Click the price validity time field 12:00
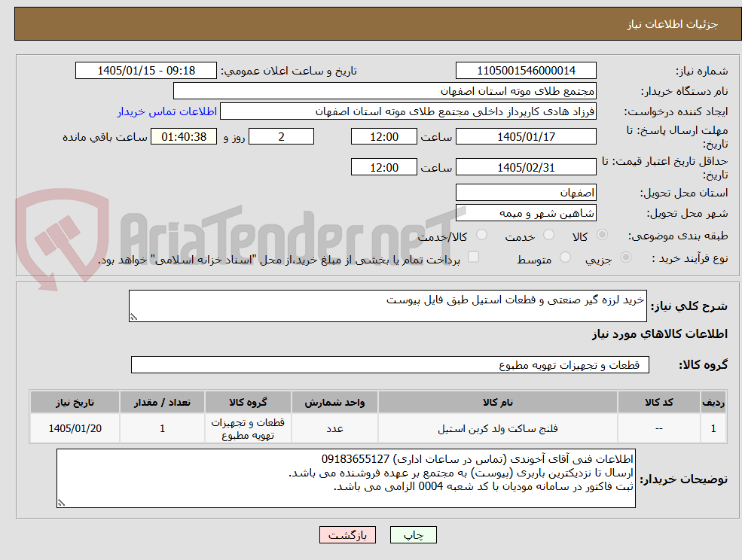This screenshot has height=560, width=742. tap(383, 167)
